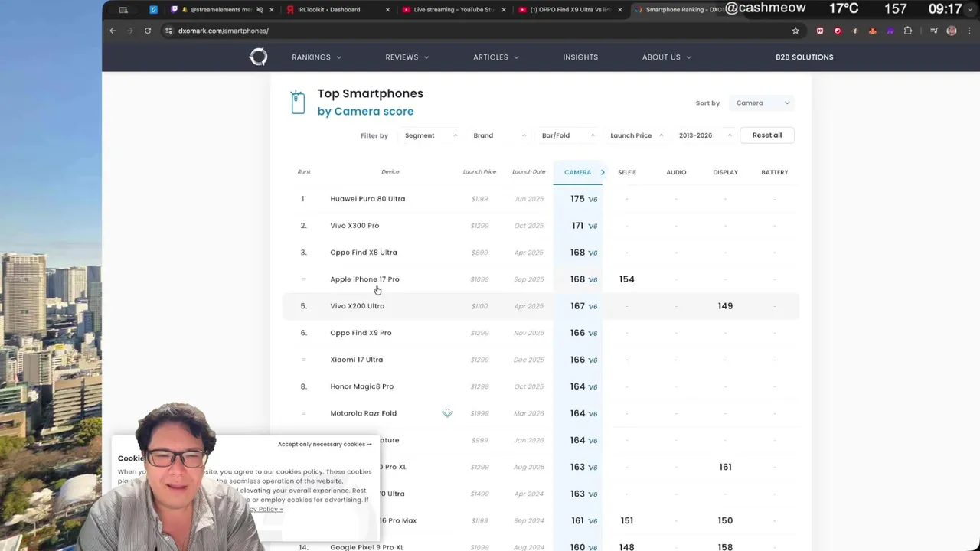
Task: View site information icon beside the URL
Action: pos(169,31)
